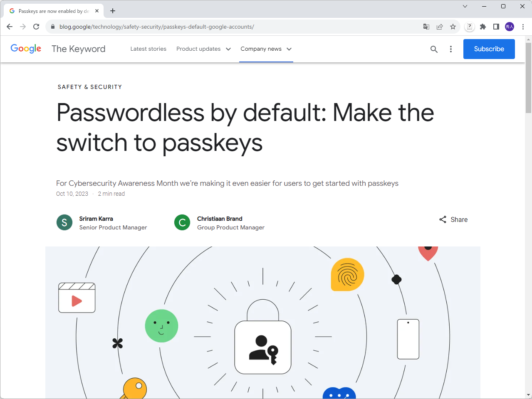Click the Google logo
532x399 pixels.
tap(26, 49)
